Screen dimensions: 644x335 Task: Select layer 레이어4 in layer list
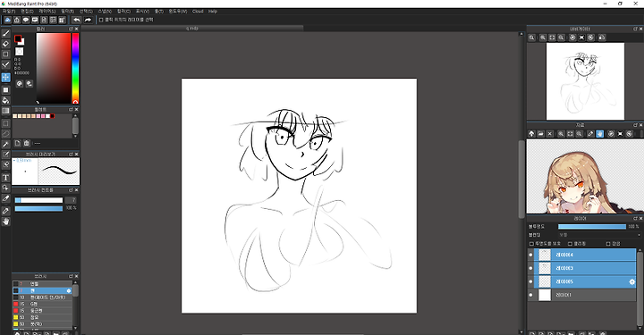click(581, 255)
